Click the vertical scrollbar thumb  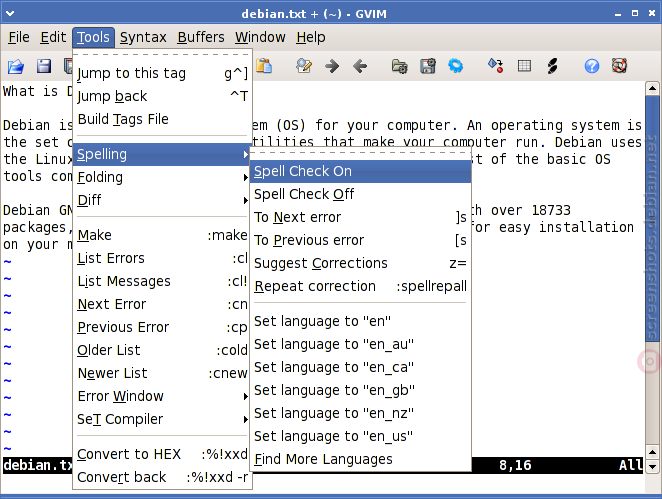point(652,217)
